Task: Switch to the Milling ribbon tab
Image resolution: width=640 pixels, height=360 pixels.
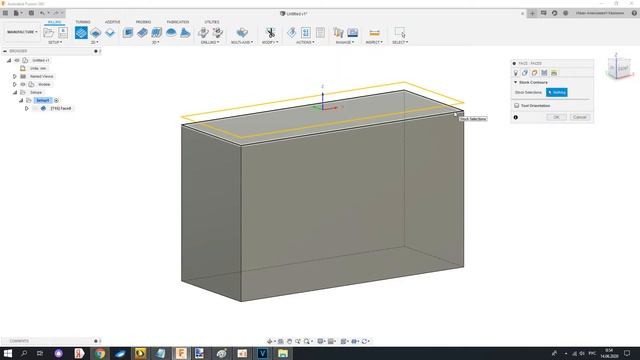Action: [x=55, y=22]
